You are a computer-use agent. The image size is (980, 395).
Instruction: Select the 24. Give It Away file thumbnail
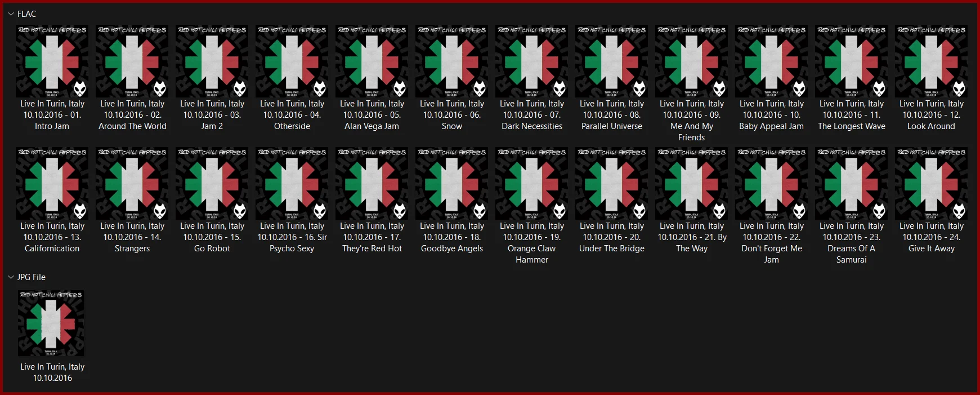932,184
